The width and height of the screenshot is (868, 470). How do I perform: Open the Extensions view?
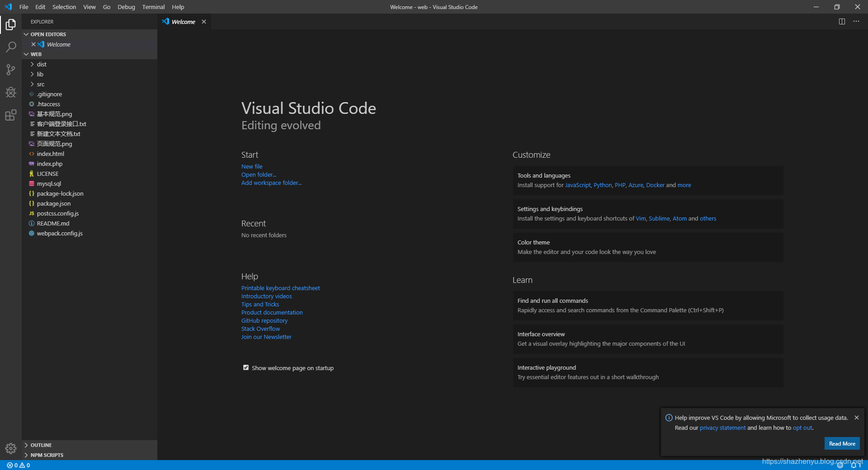10,115
